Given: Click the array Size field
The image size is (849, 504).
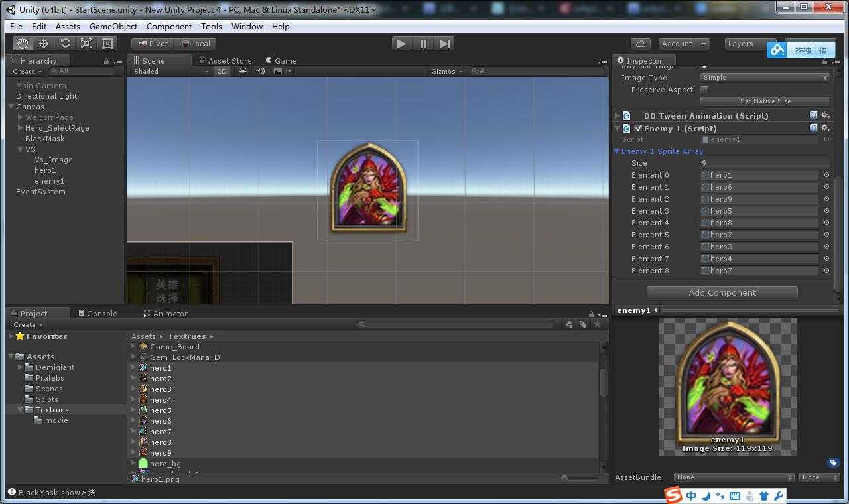Looking at the screenshot, I should (x=765, y=163).
